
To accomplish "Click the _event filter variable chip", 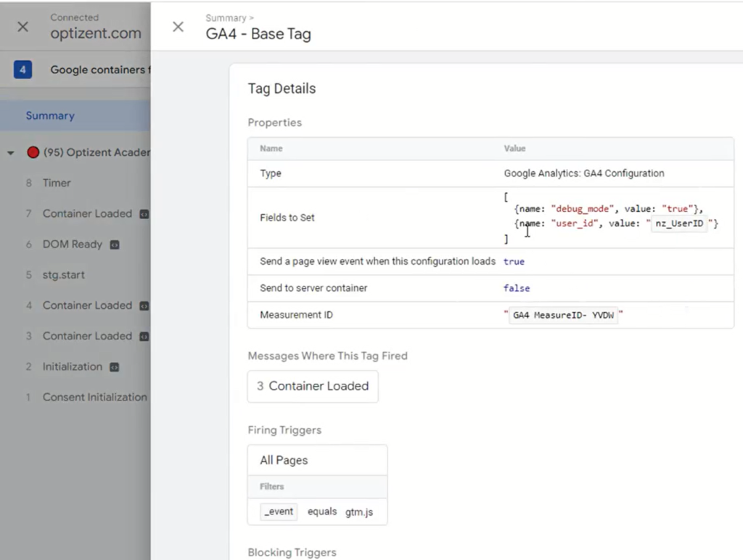I will pyautogui.click(x=279, y=511).
